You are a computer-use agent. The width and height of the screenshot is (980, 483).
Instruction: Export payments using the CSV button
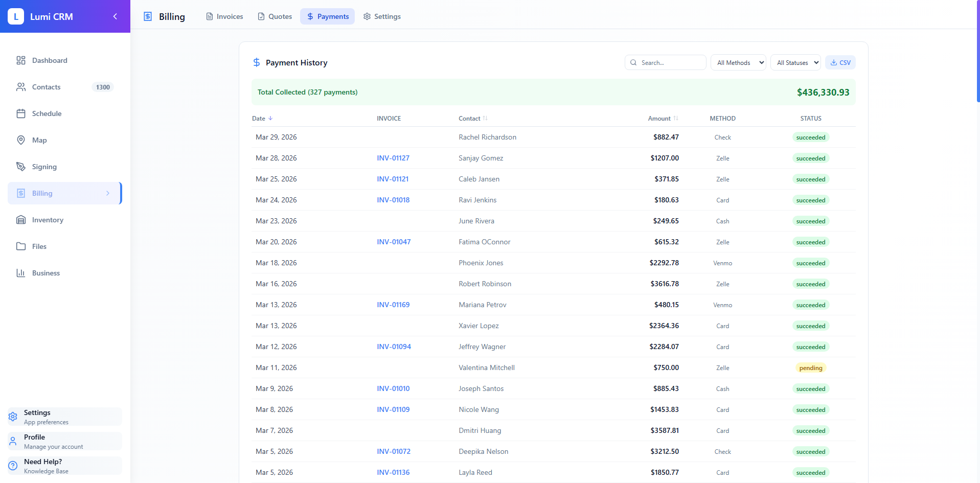(x=840, y=62)
